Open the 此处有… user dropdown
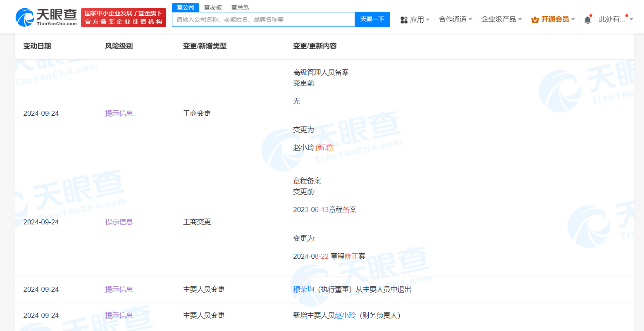The width and height of the screenshot is (644, 331). click(616, 19)
